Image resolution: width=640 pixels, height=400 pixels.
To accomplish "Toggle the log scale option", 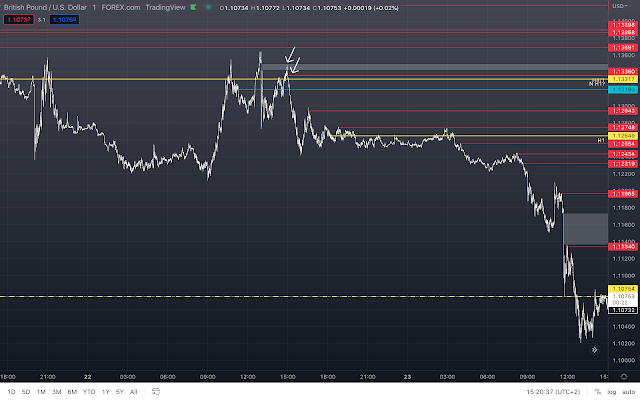I will tap(611, 391).
